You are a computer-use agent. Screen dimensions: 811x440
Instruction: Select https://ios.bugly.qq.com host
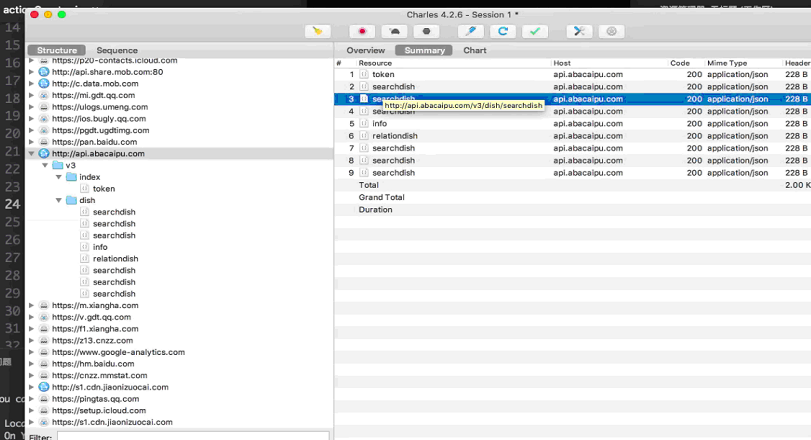coord(99,118)
